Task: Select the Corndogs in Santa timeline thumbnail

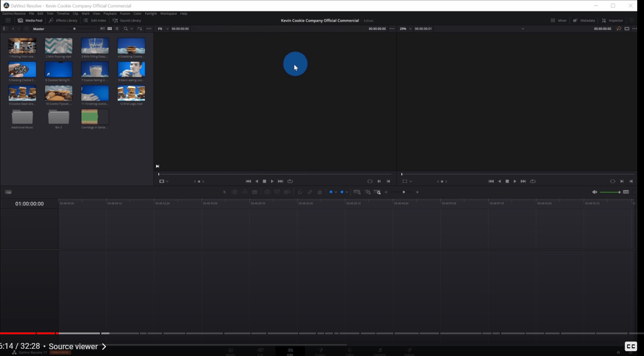Action: [x=95, y=117]
